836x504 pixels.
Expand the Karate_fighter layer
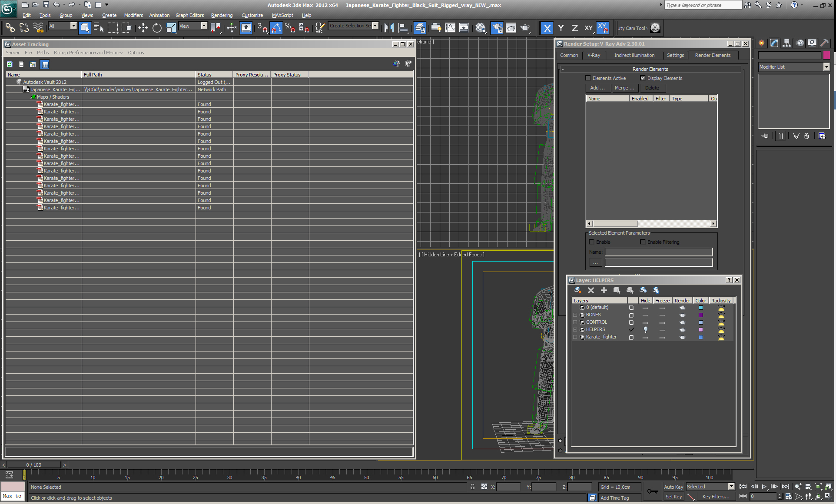point(575,337)
